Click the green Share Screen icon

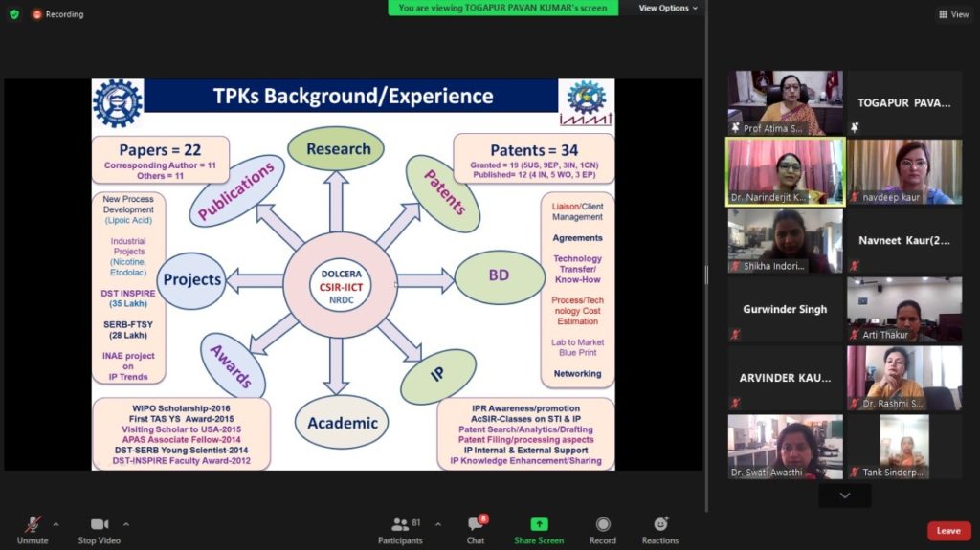click(x=539, y=530)
